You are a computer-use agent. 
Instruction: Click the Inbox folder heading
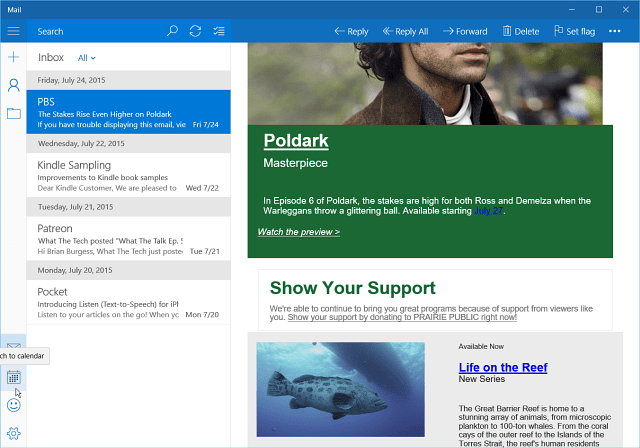[51, 57]
